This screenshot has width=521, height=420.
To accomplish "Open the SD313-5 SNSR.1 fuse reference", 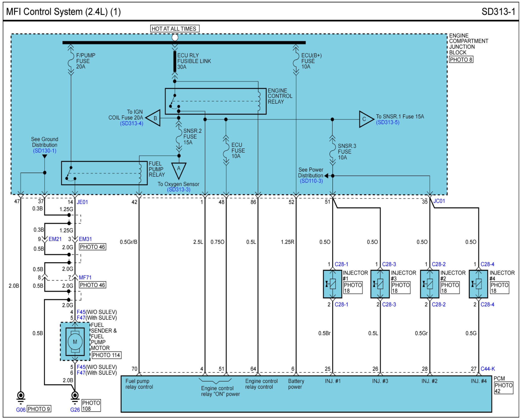I will [x=387, y=122].
